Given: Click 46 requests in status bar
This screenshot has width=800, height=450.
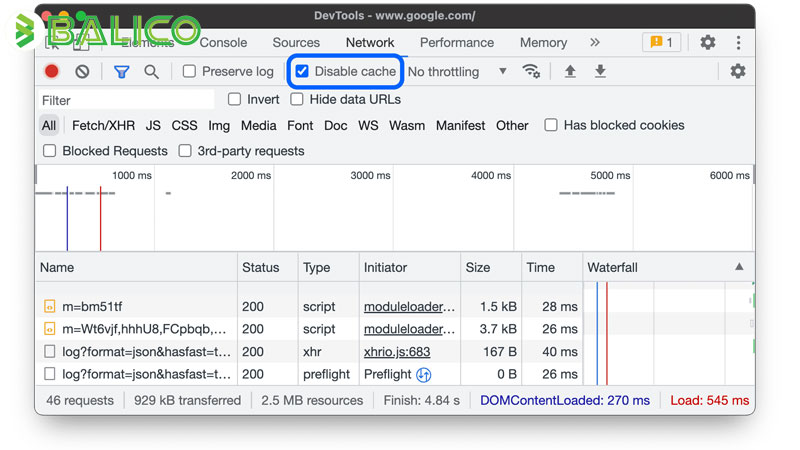Looking at the screenshot, I should tap(80, 401).
